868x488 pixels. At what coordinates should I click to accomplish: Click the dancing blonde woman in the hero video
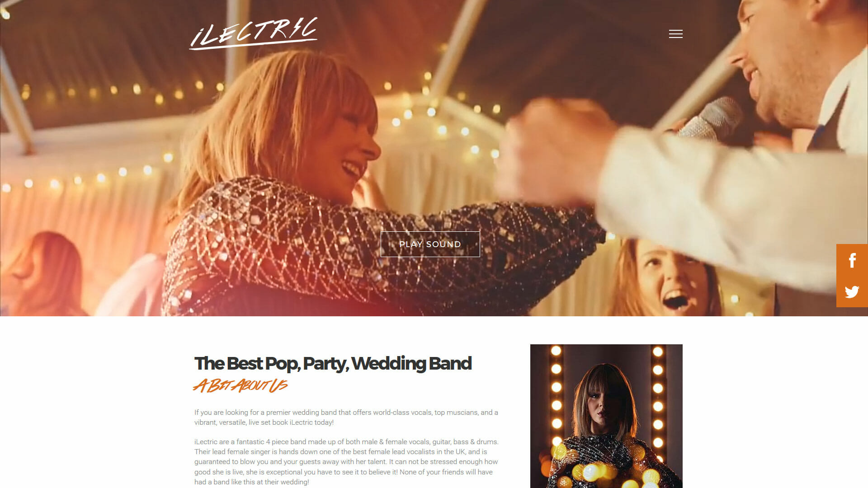tap(289, 149)
